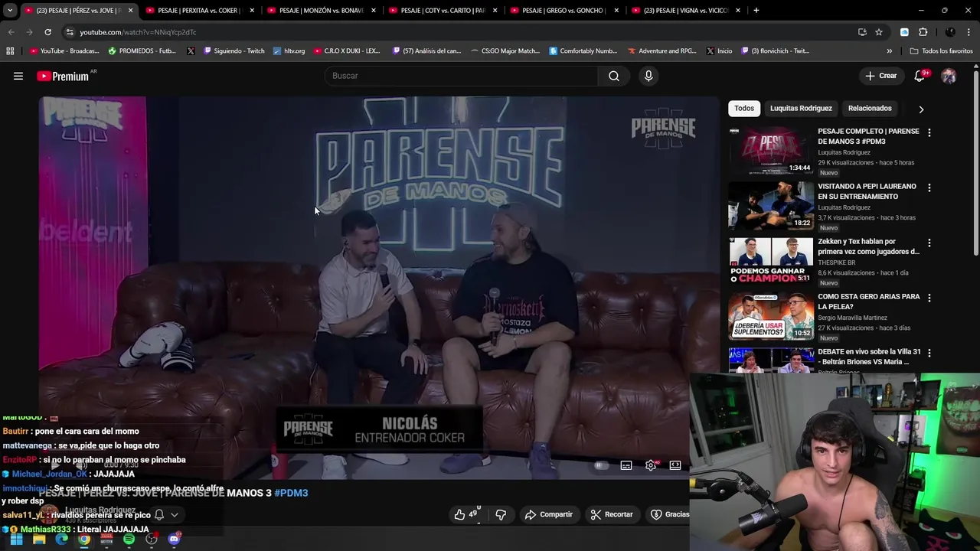Show more filter chips with right arrow
Viewport: 980px width, 551px height.
921,109
